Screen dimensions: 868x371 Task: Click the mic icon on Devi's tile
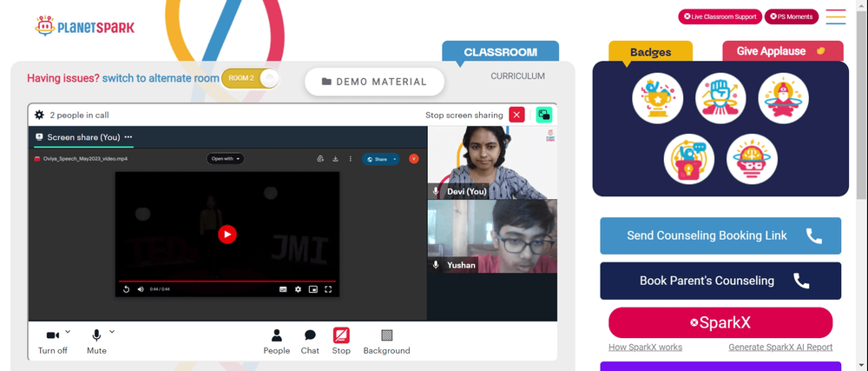[436, 191]
